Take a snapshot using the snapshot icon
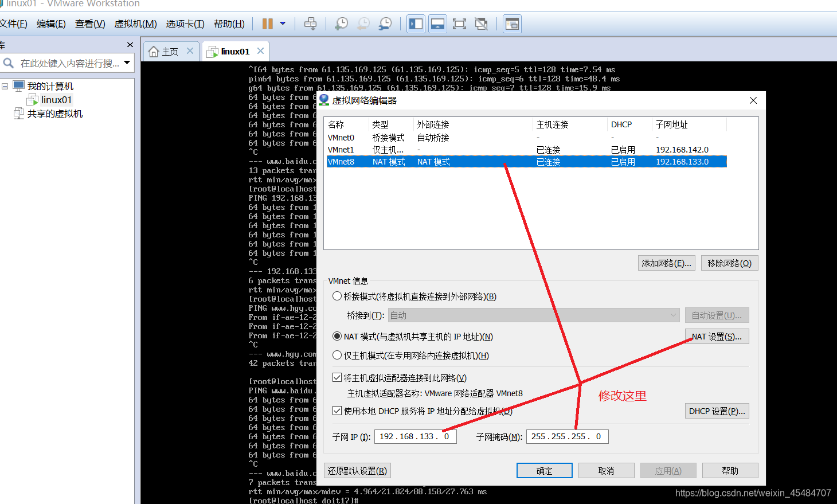 click(x=341, y=24)
